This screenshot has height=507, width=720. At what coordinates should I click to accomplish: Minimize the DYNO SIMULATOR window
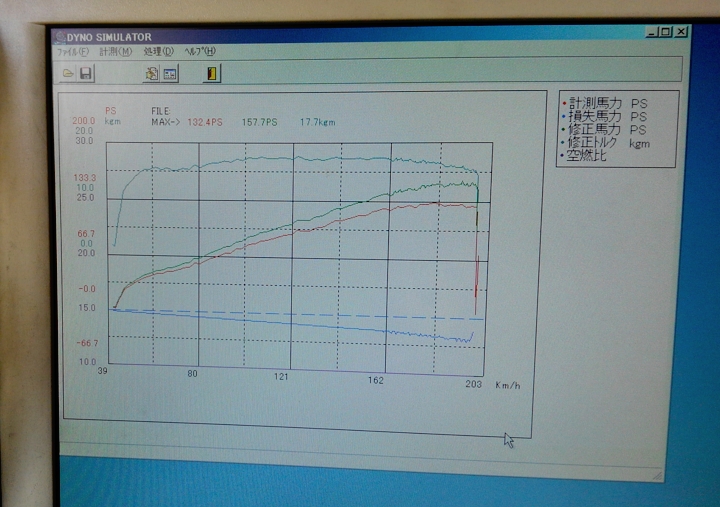(x=652, y=32)
